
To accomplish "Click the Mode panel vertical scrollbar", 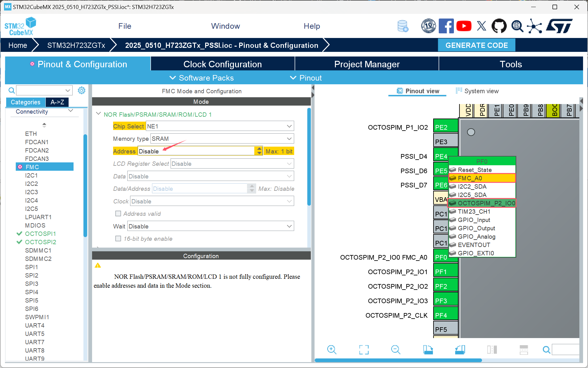I will tap(309, 157).
